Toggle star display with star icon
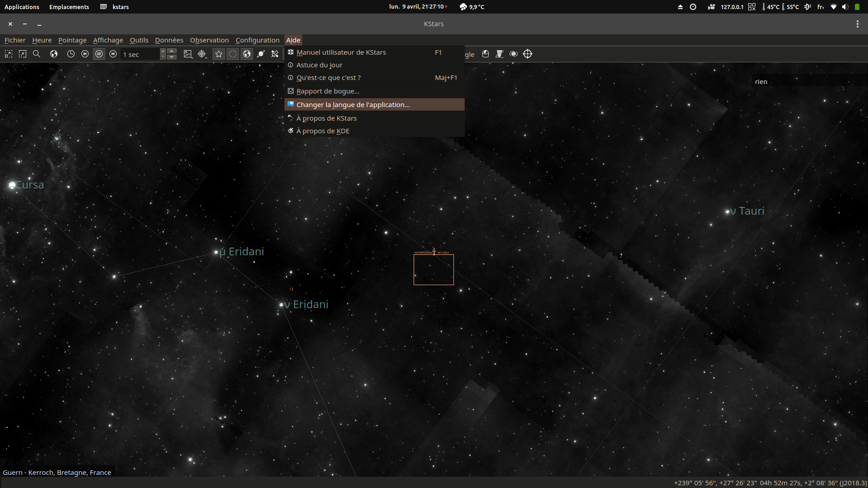The height and width of the screenshot is (488, 868). pos(219,54)
